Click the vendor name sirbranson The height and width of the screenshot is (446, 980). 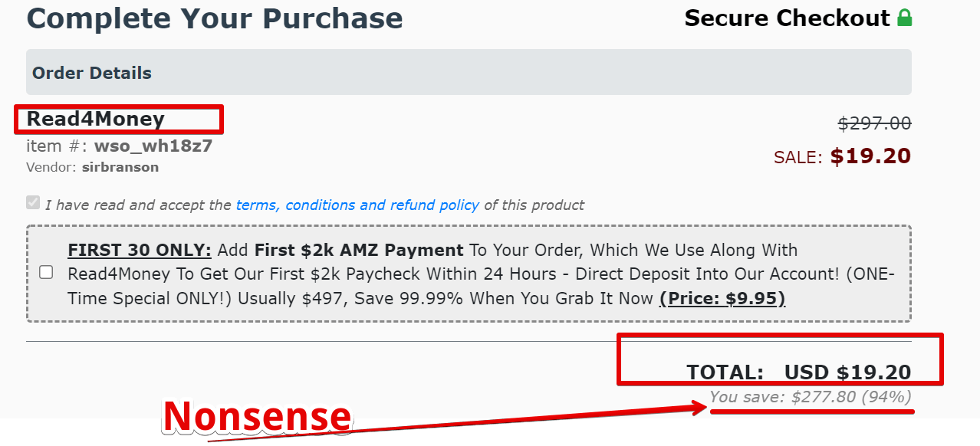[x=120, y=167]
